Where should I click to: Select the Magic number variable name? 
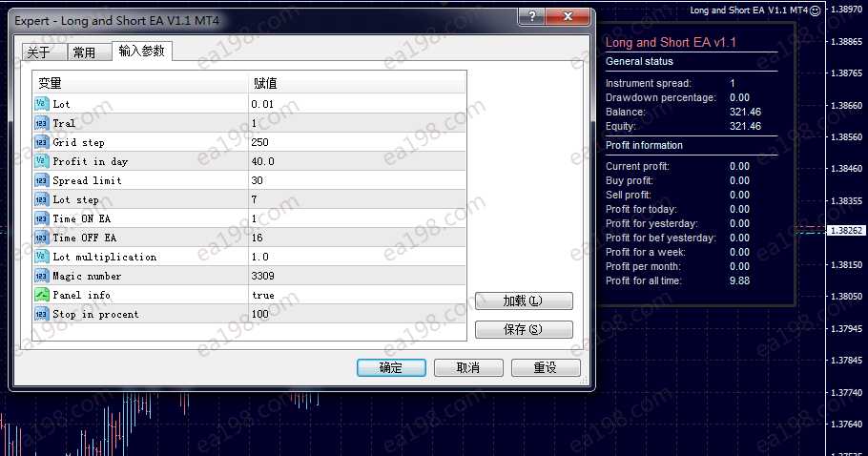(x=87, y=276)
